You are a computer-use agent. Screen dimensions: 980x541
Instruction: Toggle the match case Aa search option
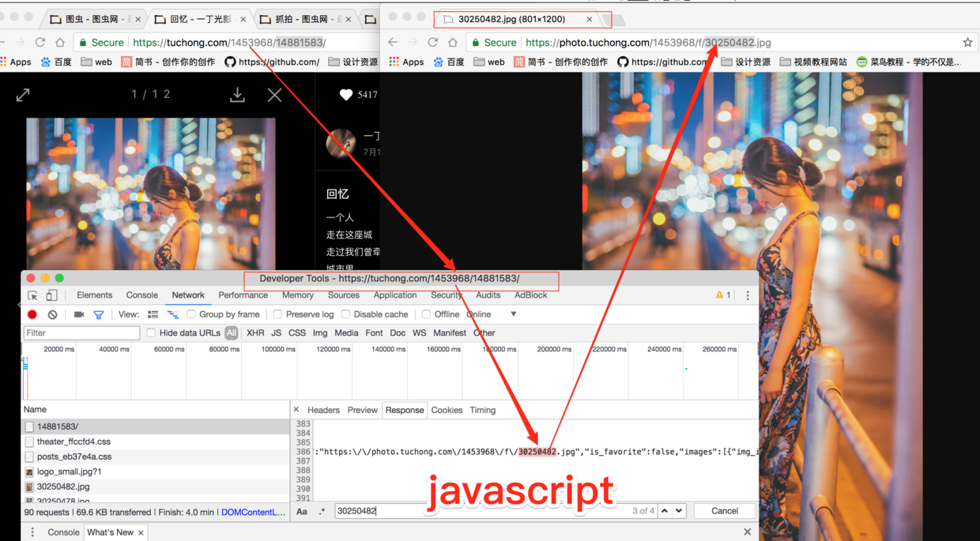click(x=302, y=511)
